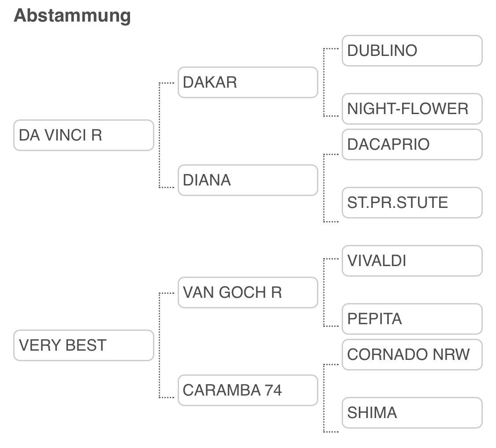The height and width of the screenshot is (448, 496).
Task: Click the dotted bracket joining CORNADO NRW and SHIMA
Action: tap(324, 398)
